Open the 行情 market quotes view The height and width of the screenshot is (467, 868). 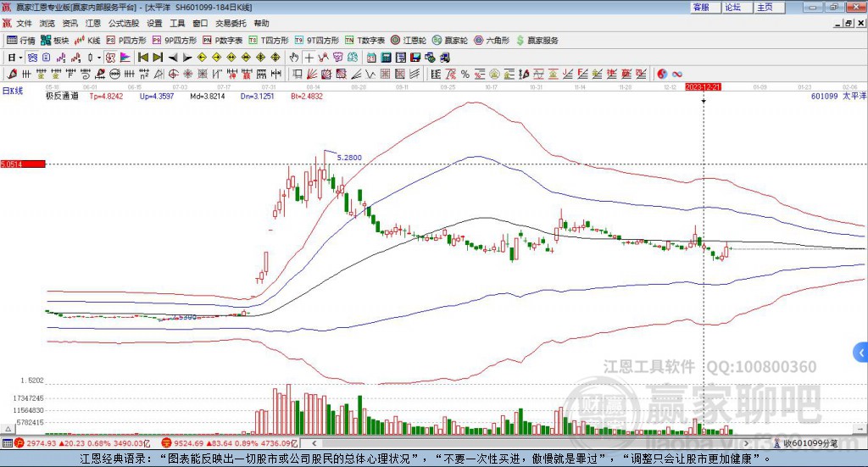(x=20, y=41)
